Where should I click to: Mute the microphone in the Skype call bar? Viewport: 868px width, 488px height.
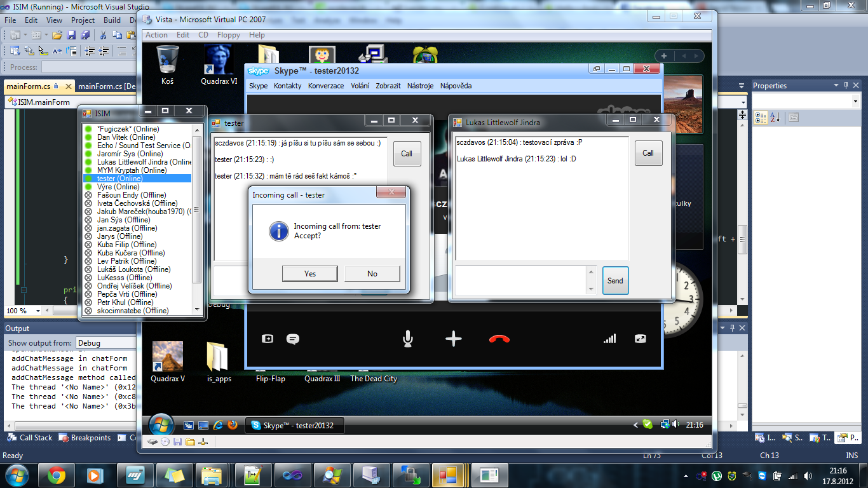point(408,339)
